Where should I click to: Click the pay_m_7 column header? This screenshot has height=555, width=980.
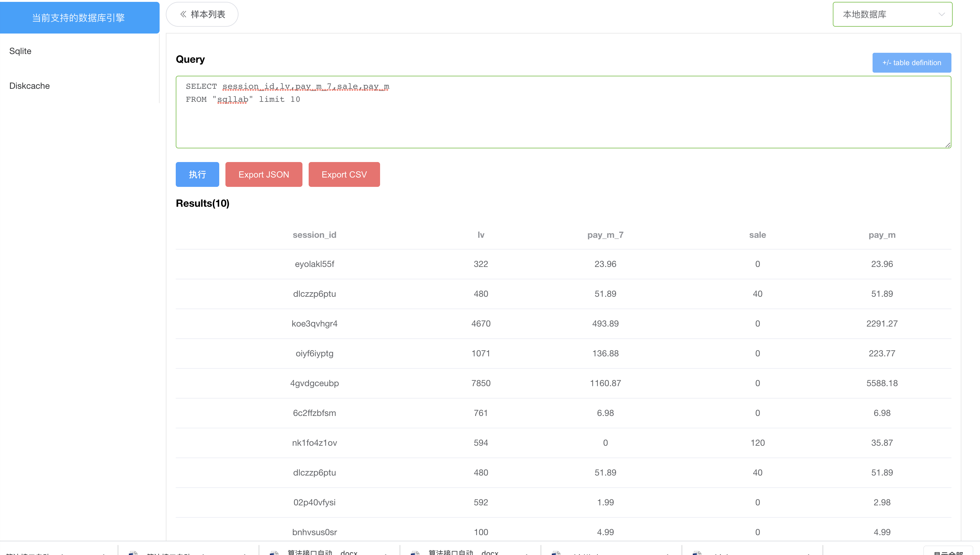coord(605,235)
